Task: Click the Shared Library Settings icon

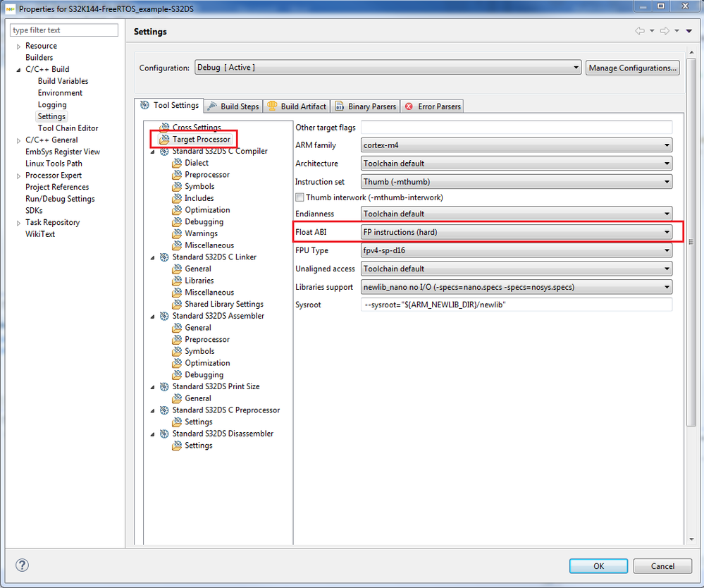Action: pyautogui.click(x=177, y=304)
